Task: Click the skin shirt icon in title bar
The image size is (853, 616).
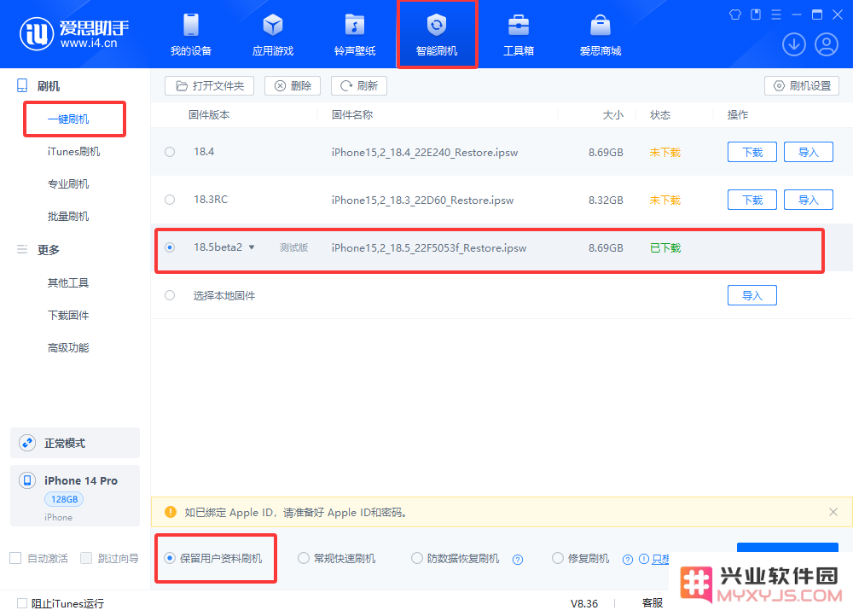Action: (x=735, y=15)
